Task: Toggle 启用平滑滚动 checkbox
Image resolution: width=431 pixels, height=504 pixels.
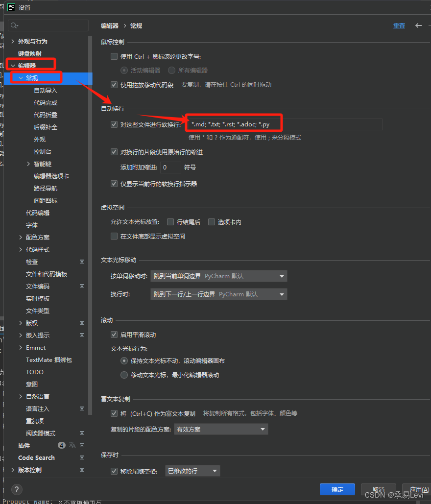Action: coord(114,335)
